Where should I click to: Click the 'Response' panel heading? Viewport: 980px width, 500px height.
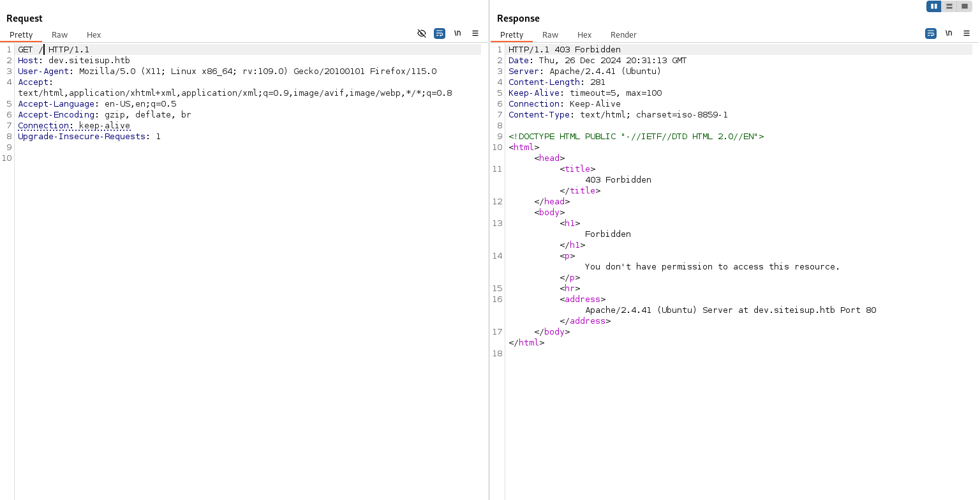pos(518,19)
